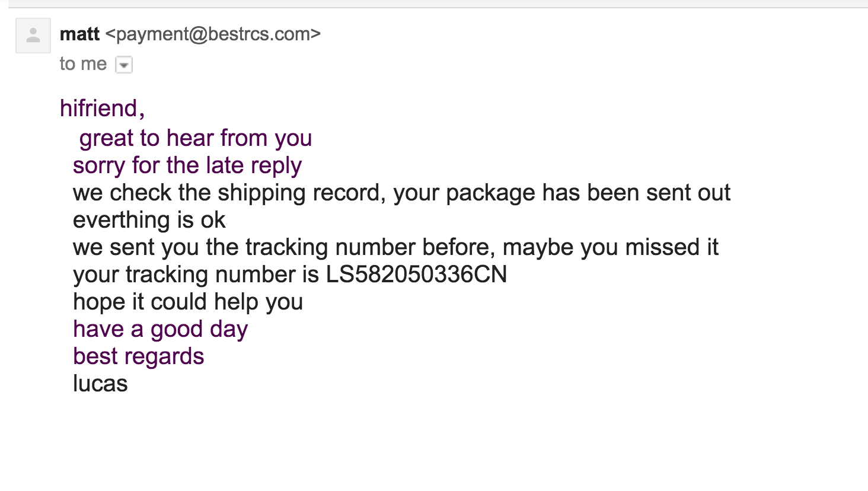Image resolution: width=868 pixels, height=491 pixels.
Task: Open the show details arrow beside "to me"
Action: tap(124, 65)
